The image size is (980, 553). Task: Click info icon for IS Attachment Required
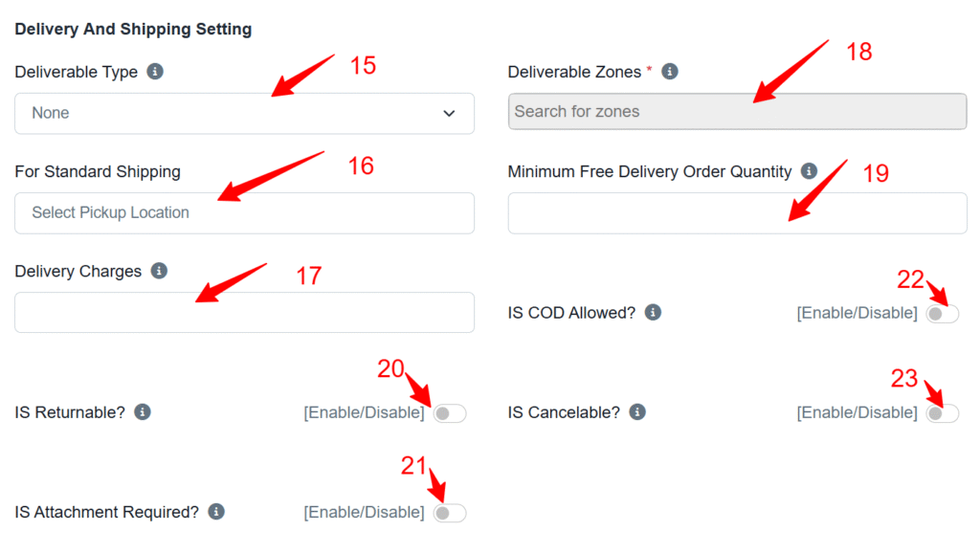pyautogui.click(x=216, y=512)
